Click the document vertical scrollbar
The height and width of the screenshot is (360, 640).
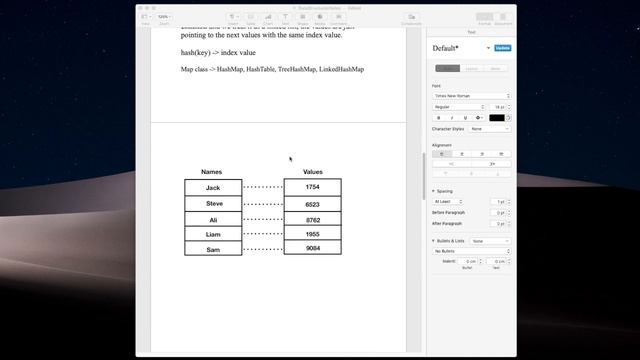pos(424,176)
